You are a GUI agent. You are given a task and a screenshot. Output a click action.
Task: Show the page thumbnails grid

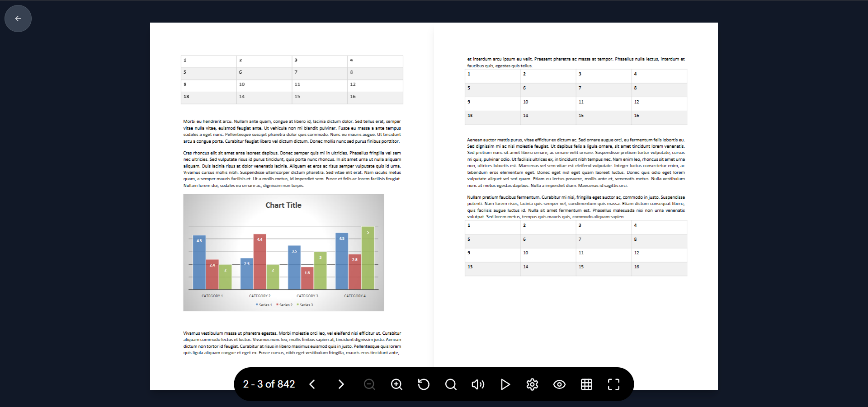(x=586, y=384)
